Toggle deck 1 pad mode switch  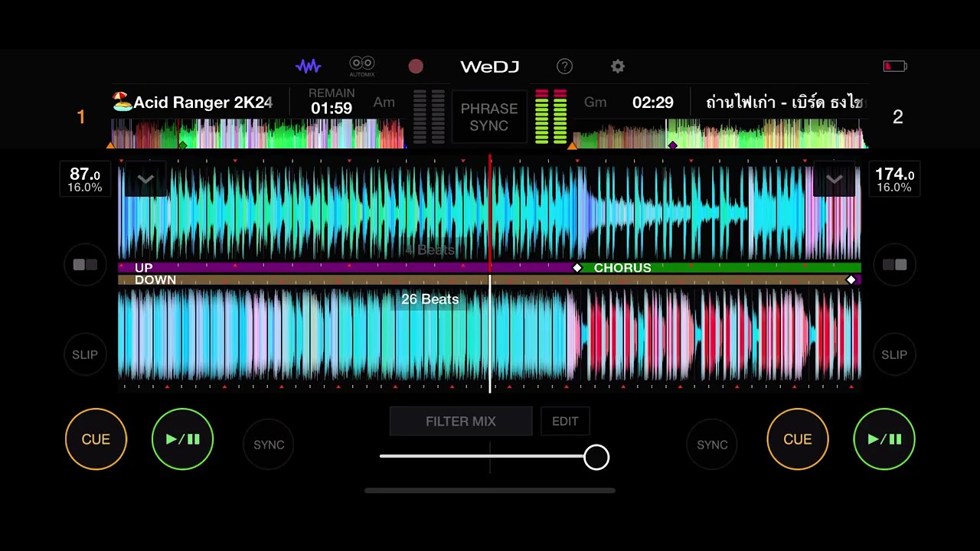(85, 265)
